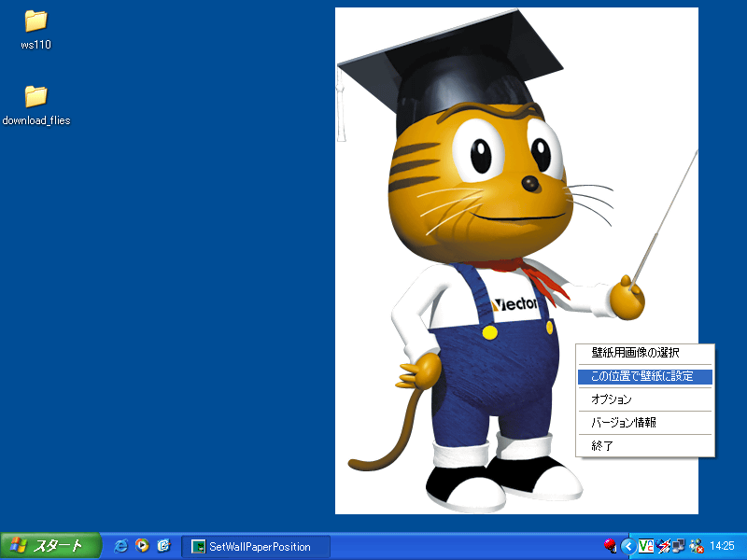Choose 壁紙用画像の選択 in the context menu
The width and height of the screenshot is (747, 560).
644,353
